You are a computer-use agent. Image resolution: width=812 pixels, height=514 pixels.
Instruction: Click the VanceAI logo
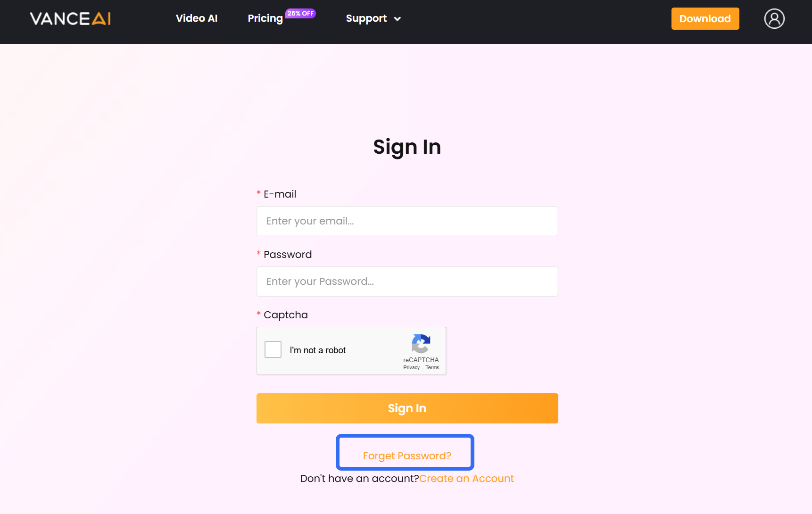click(70, 19)
